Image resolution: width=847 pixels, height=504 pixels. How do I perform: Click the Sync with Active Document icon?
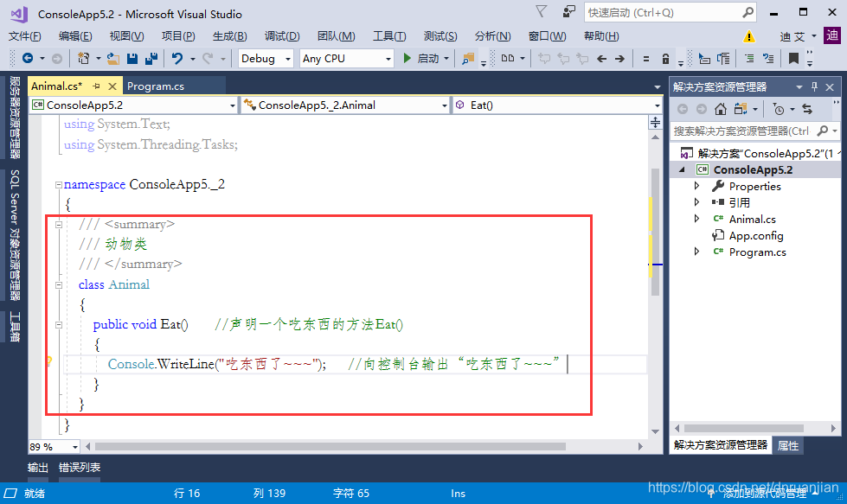pyautogui.click(x=741, y=110)
